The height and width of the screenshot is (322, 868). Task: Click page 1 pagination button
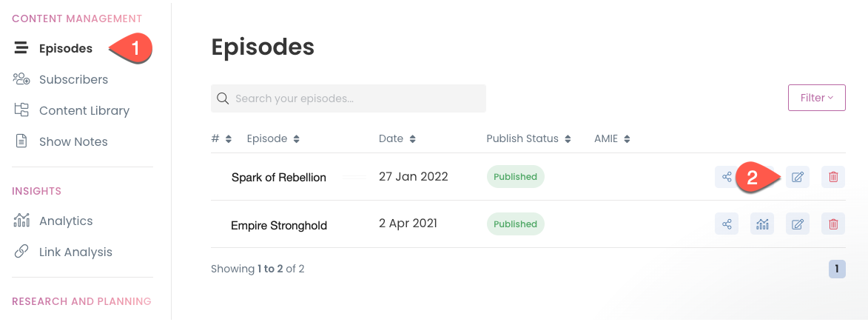[837, 269]
